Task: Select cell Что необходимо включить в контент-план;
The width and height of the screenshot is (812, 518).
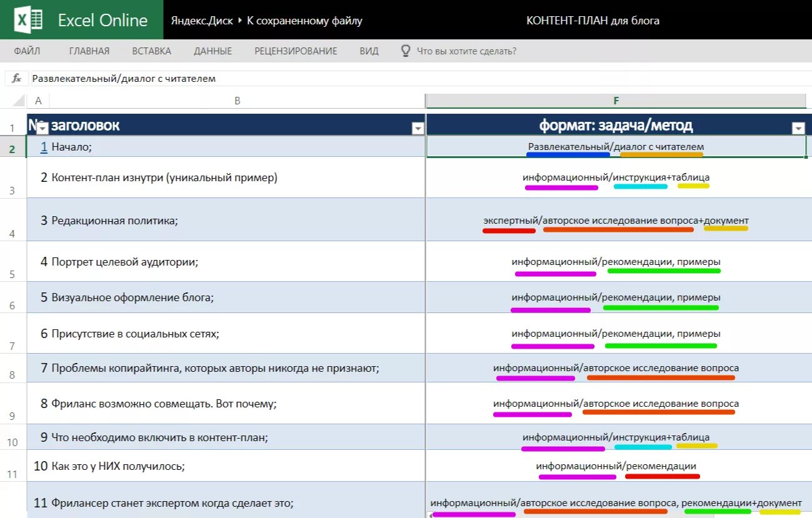Action: (237, 437)
